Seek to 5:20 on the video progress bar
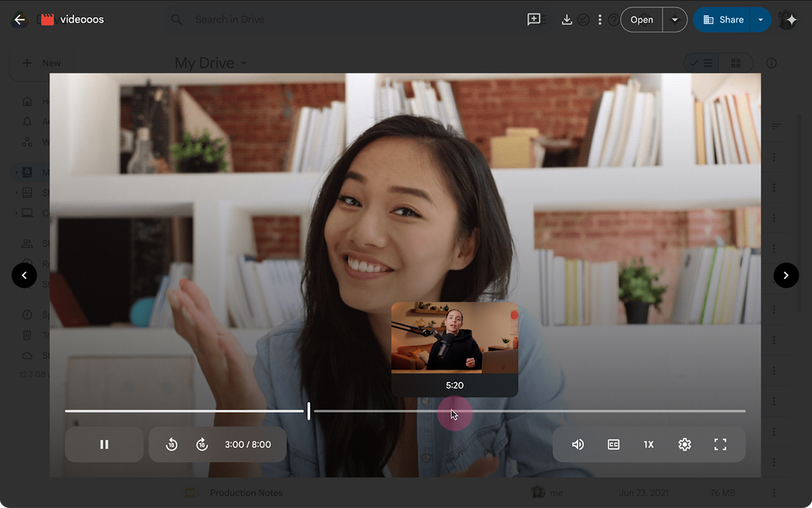The height and width of the screenshot is (508, 812). click(x=454, y=410)
